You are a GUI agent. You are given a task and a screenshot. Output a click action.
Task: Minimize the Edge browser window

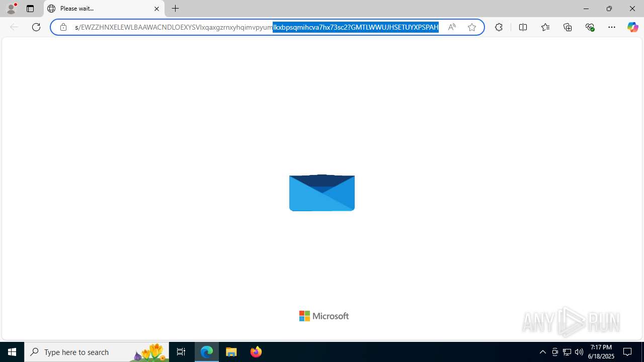pyautogui.click(x=586, y=9)
